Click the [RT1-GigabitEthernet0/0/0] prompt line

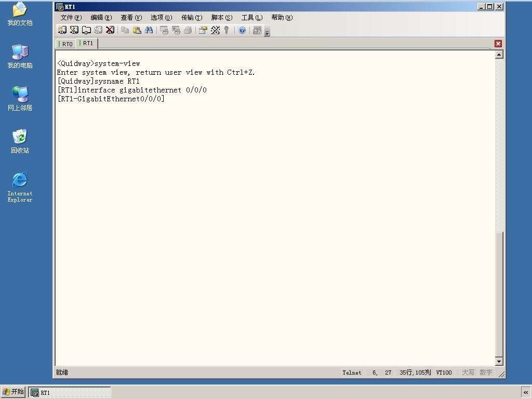click(x=111, y=99)
